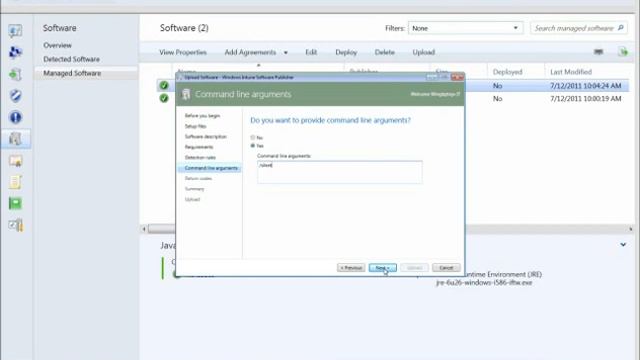
Task: Click the search magnifier icon
Action: pyautogui.click(x=621, y=28)
